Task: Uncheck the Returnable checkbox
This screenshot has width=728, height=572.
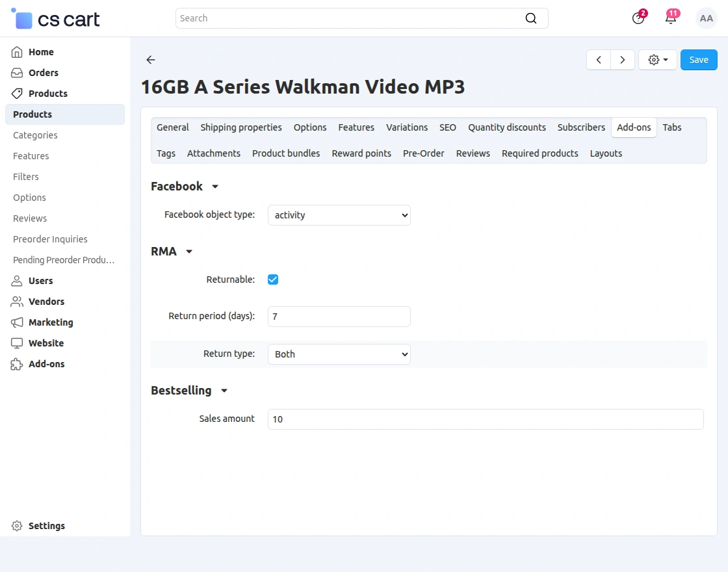Action: click(x=273, y=279)
